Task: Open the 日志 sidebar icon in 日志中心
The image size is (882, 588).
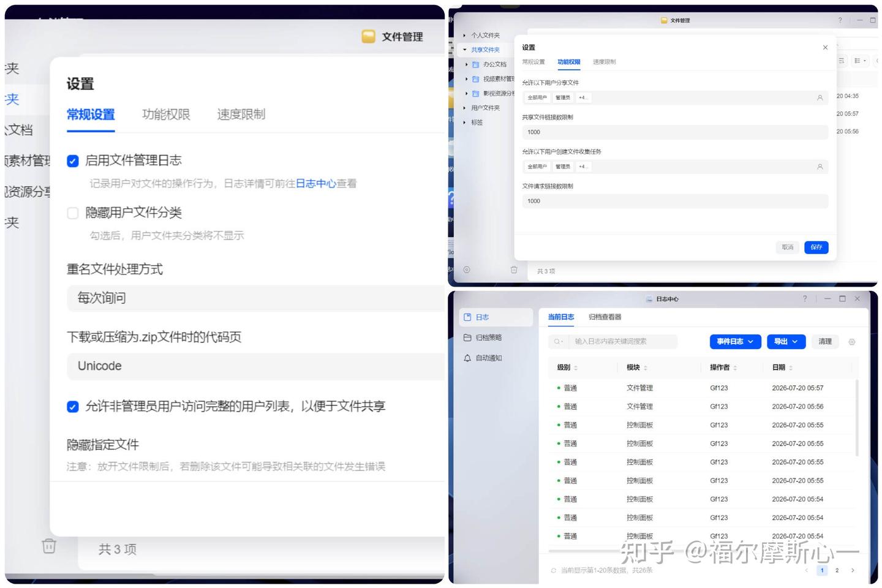Action: point(467,317)
